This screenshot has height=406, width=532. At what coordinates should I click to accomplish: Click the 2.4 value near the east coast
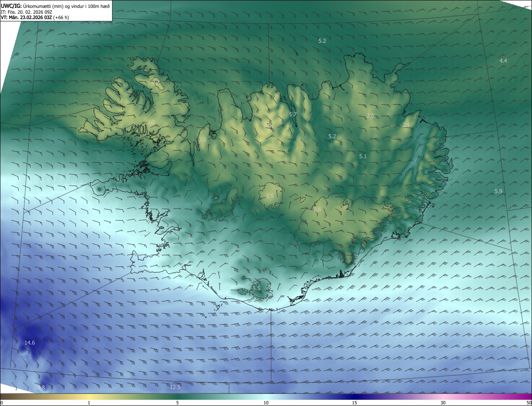pyautogui.click(x=406, y=125)
